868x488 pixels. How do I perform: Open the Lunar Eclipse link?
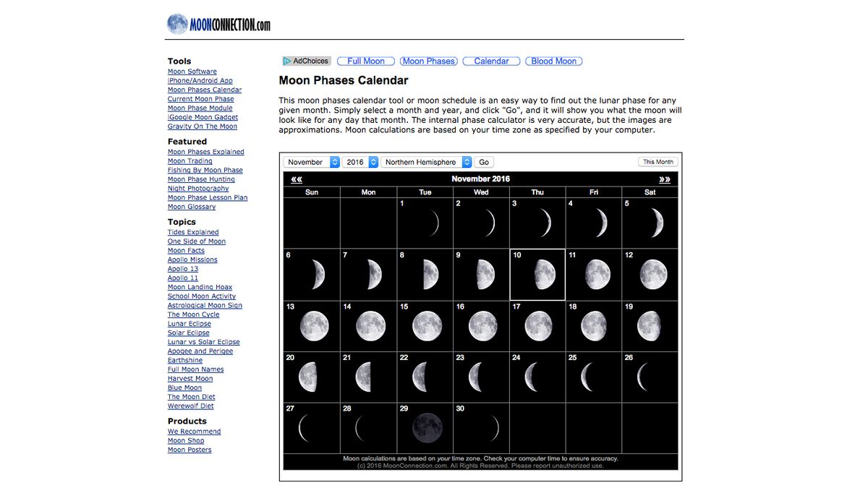pyautogui.click(x=190, y=324)
